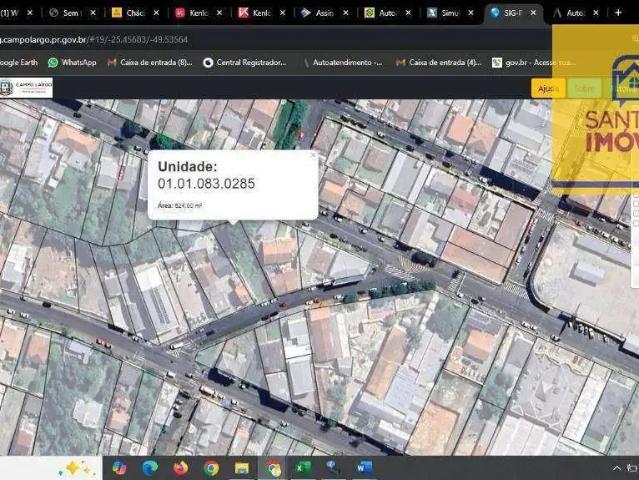Open Excel from the taskbar
The image size is (639, 480).
point(302,468)
